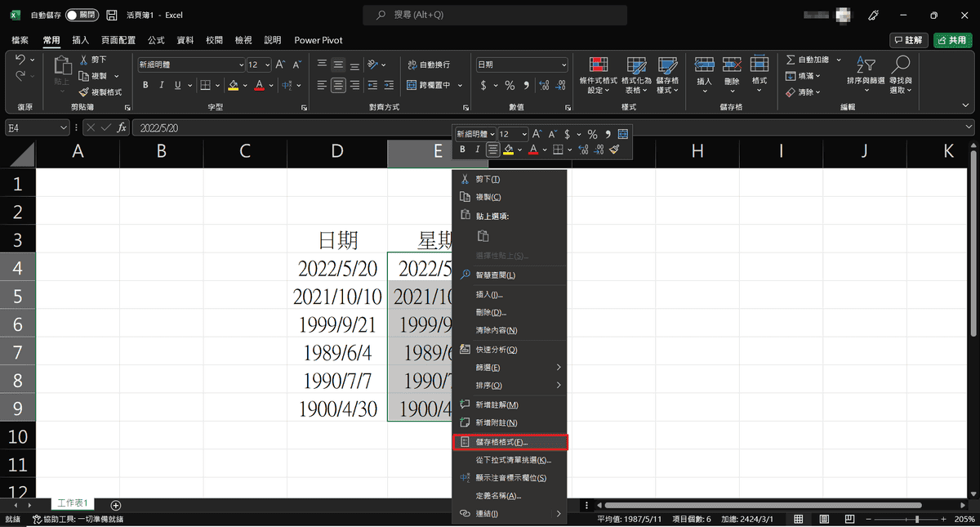980x527 pixels.
Task: Choose 儲存格格式(F)... in context menu
Action: point(510,442)
